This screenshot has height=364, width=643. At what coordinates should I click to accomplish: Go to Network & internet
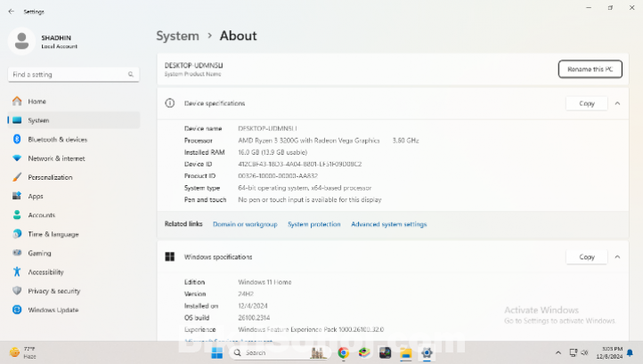click(74, 158)
